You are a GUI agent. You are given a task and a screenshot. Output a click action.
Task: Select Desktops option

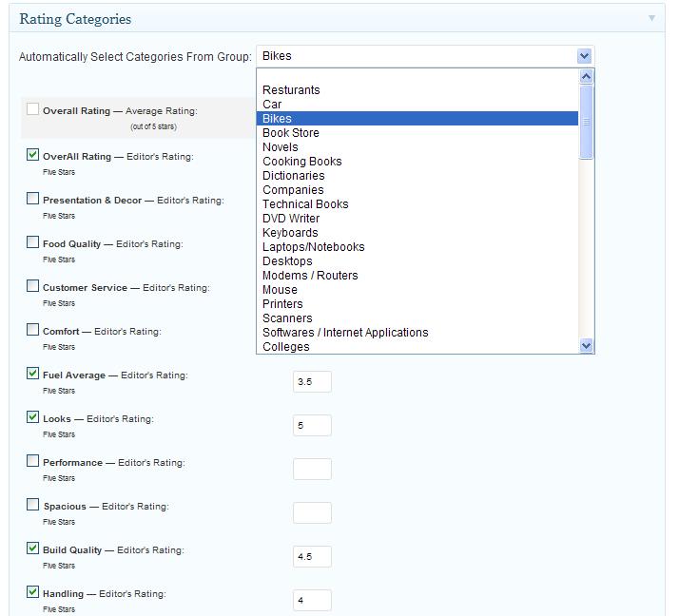[417, 261]
